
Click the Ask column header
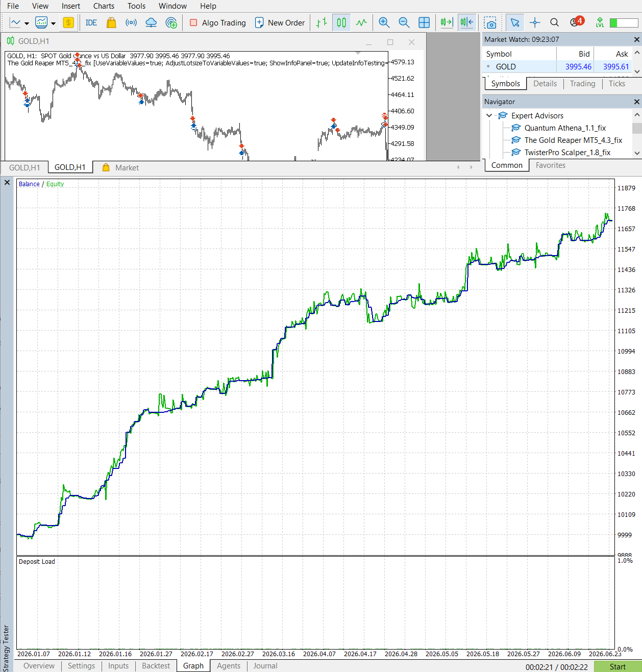point(622,54)
